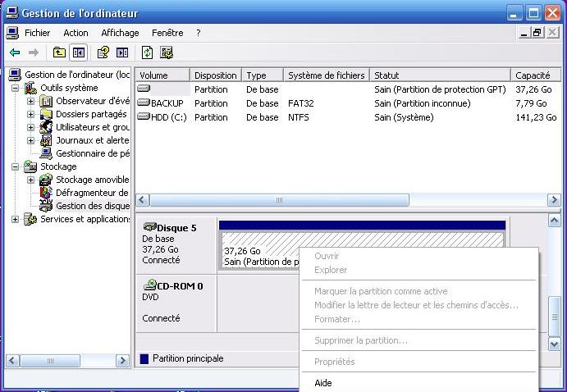Click the volume list horizontal scrollbar thumb
567x392 pixels.
point(279,200)
